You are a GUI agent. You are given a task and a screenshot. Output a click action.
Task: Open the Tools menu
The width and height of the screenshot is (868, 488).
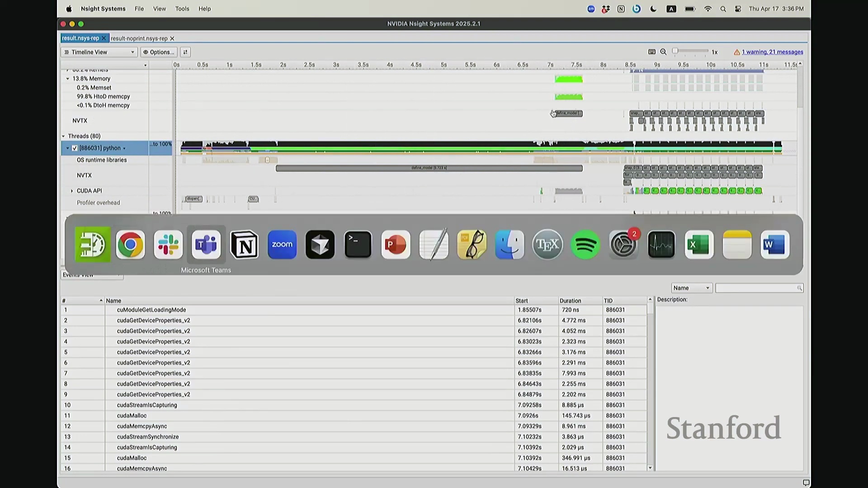tap(182, 9)
